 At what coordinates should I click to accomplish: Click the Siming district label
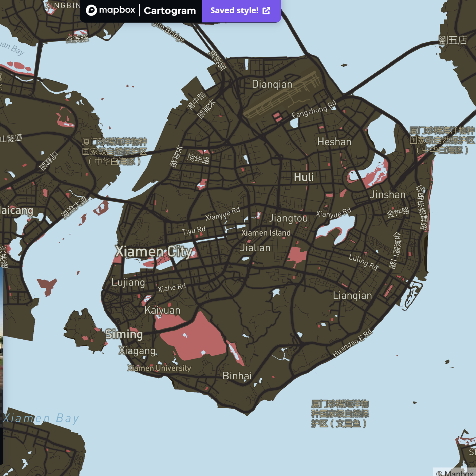point(124,334)
